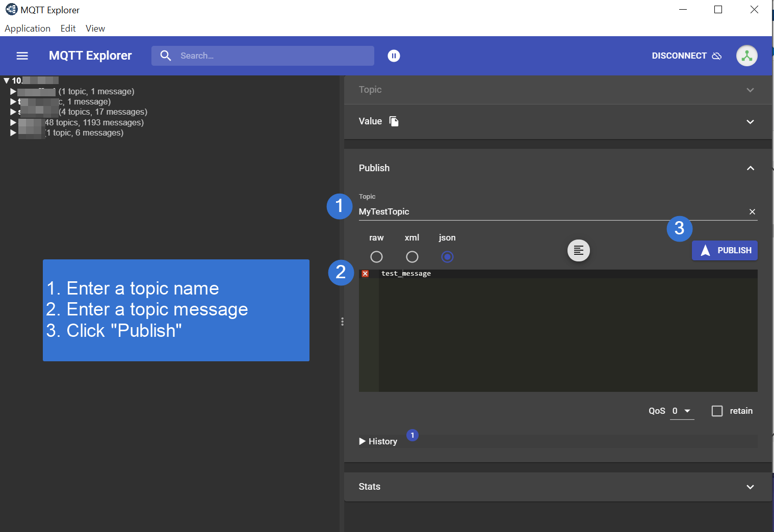Click the PUBLISH button

(x=725, y=251)
